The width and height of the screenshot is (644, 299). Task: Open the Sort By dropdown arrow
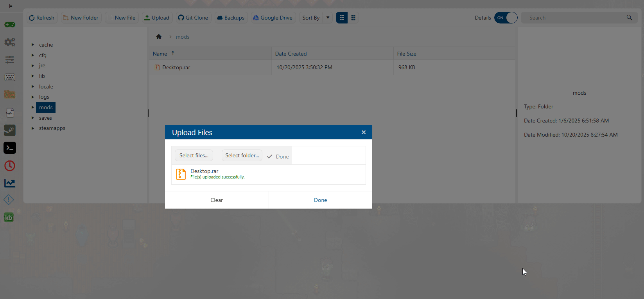(328, 18)
